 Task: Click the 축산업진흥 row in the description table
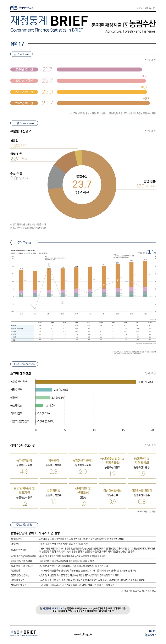83,571
